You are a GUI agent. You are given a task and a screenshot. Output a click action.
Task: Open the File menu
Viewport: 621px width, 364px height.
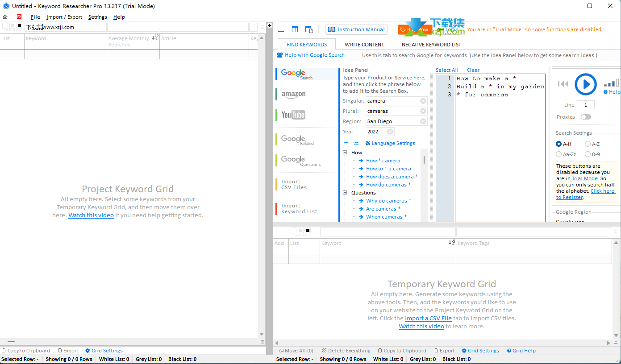tap(35, 17)
